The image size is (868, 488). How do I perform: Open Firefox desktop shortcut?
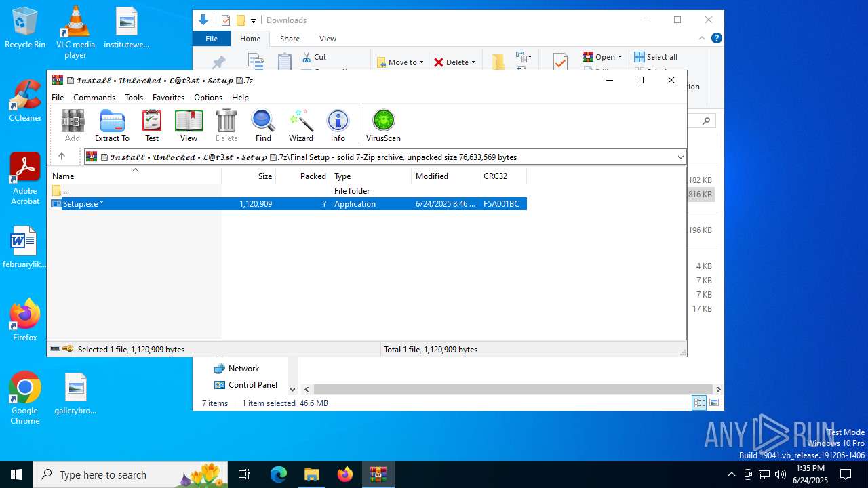(x=25, y=320)
